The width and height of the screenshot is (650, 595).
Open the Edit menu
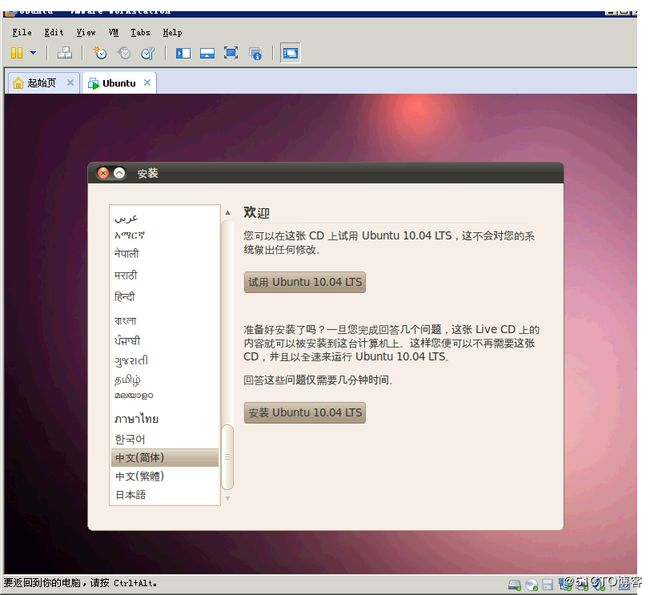click(x=54, y=32)
